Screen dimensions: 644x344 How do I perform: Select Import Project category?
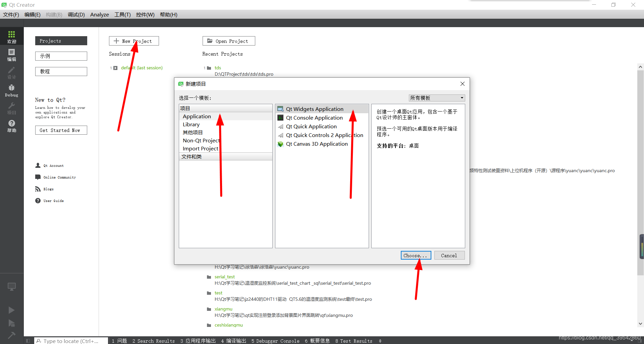point(226,148)
